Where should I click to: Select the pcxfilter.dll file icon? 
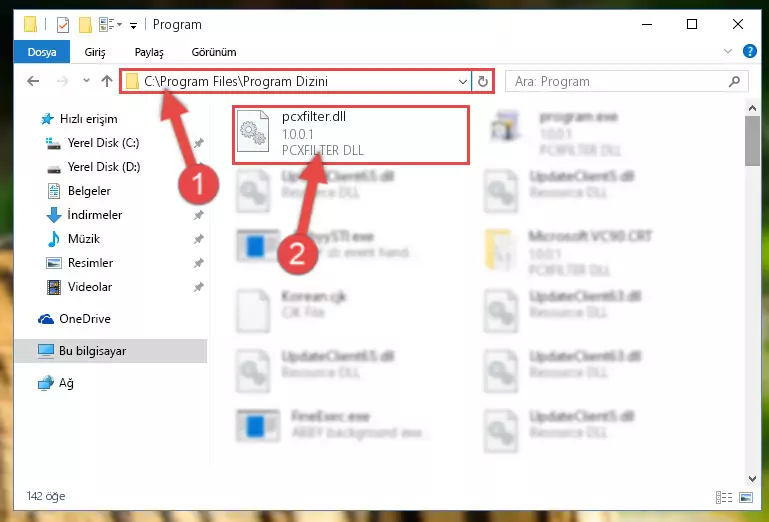tap(253, 131)
